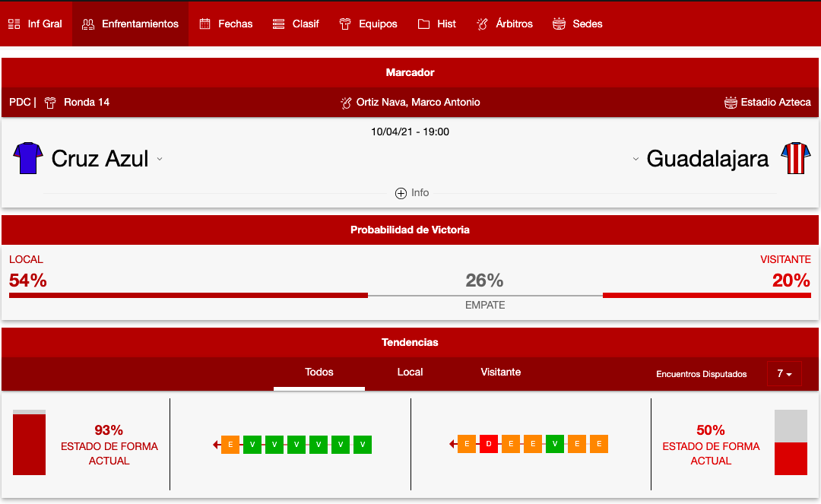Open the Inf Gral menu item
Viewport: 821px width, 504px height.
[x=36, y=24]
